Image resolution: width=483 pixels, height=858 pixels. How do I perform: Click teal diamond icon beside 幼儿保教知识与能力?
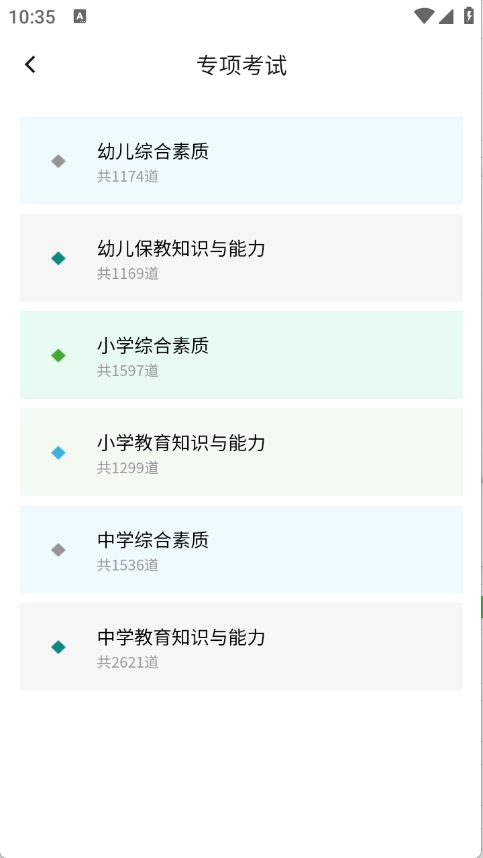(x=59, y=258)
